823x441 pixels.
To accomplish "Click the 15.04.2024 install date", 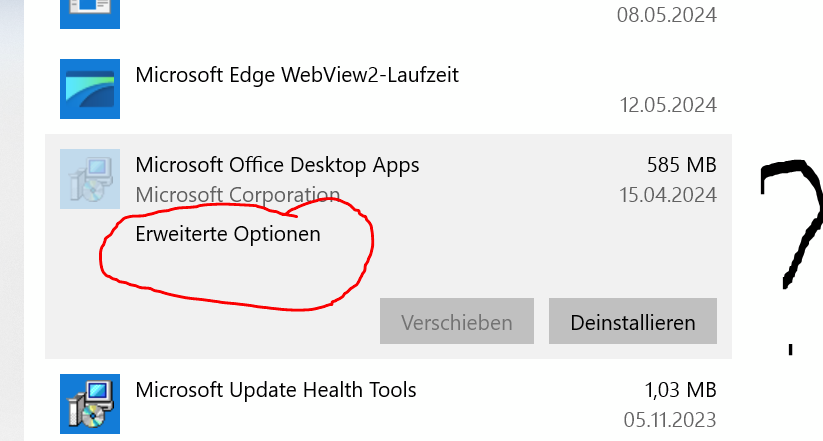I will 668,195.
